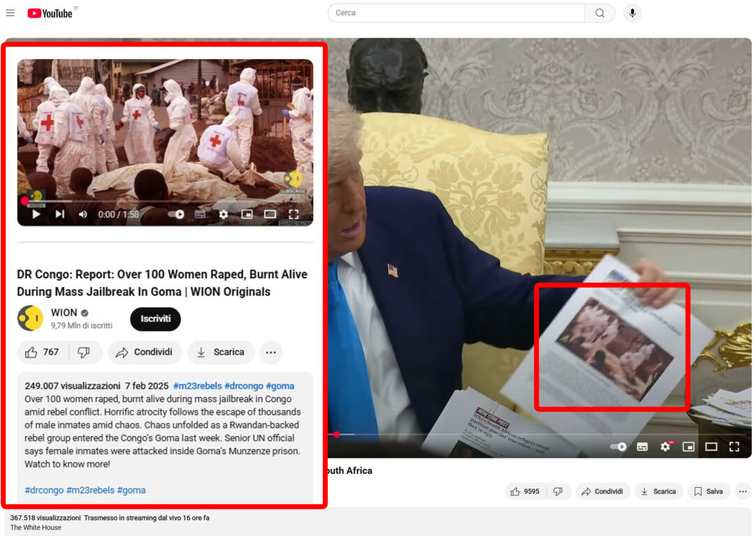756x536 pixels.
Task: Skip to next video in WION player
Action: (x=60, y=214)
